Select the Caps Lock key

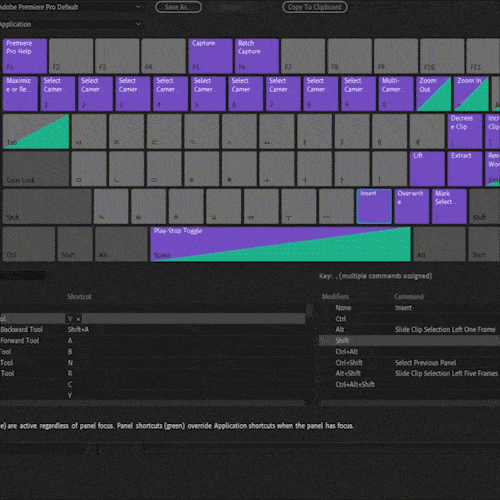coord(36,169)
